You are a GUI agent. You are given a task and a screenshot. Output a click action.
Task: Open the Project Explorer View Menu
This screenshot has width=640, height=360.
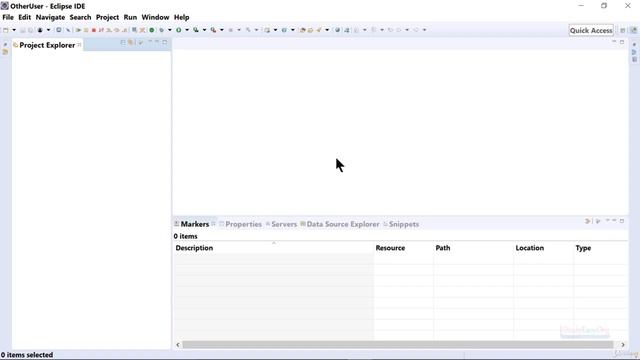(x=150, y=42)
